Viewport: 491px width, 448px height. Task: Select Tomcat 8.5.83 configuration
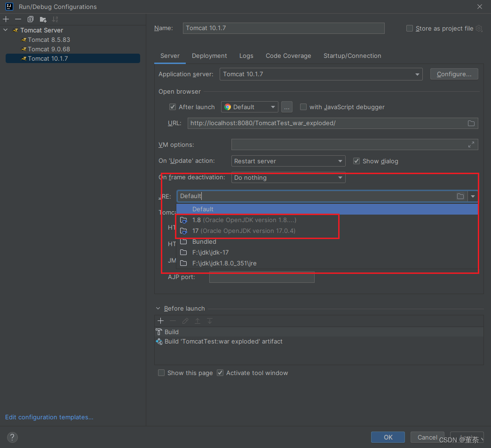tap(73, 40)
